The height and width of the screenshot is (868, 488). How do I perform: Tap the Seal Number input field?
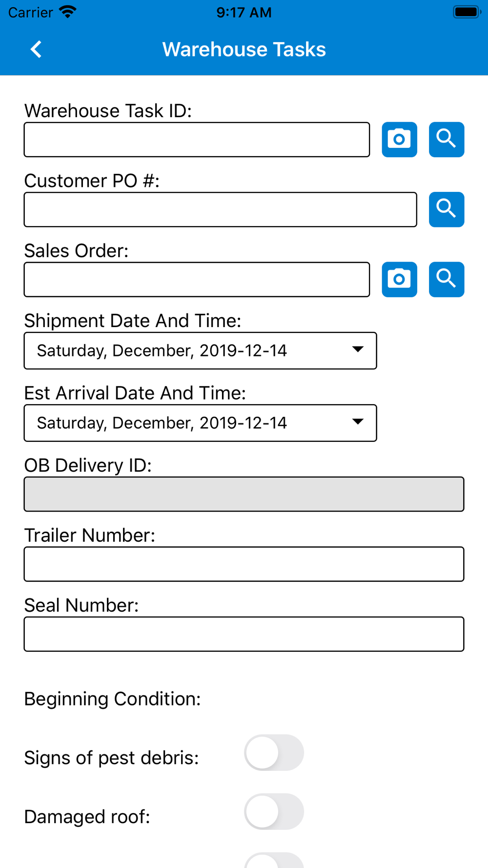(x=244, y=634)
